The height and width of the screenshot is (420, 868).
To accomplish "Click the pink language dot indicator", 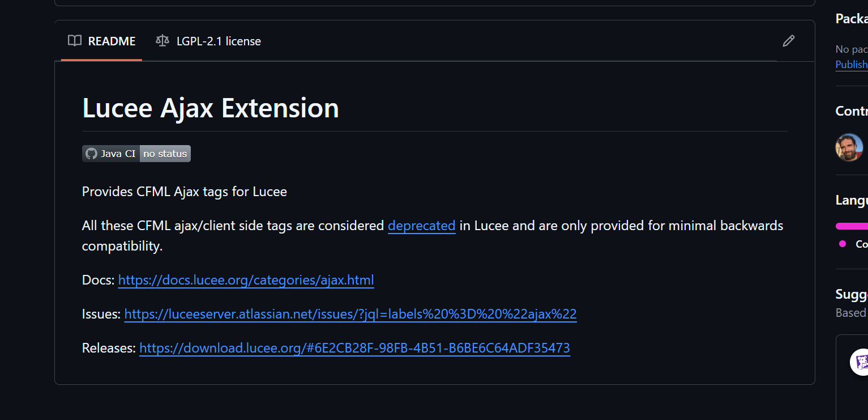I will [x=843, y=244].
